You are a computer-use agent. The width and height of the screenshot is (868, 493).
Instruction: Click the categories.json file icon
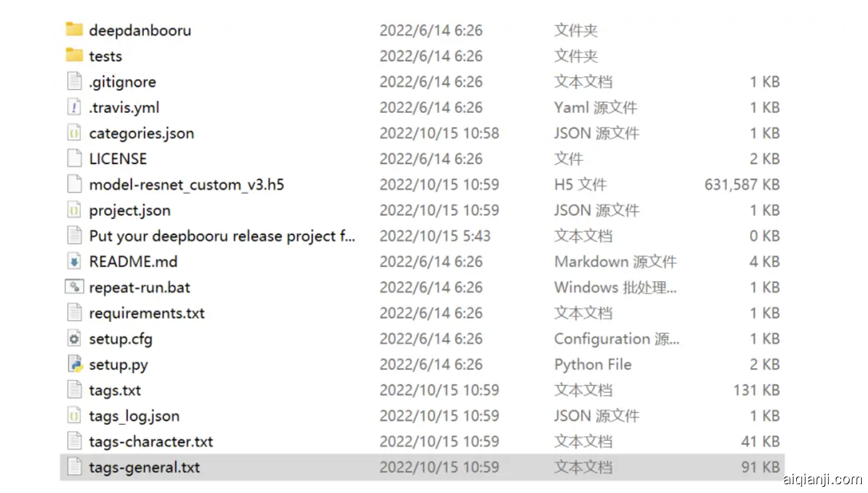point(74,133)
